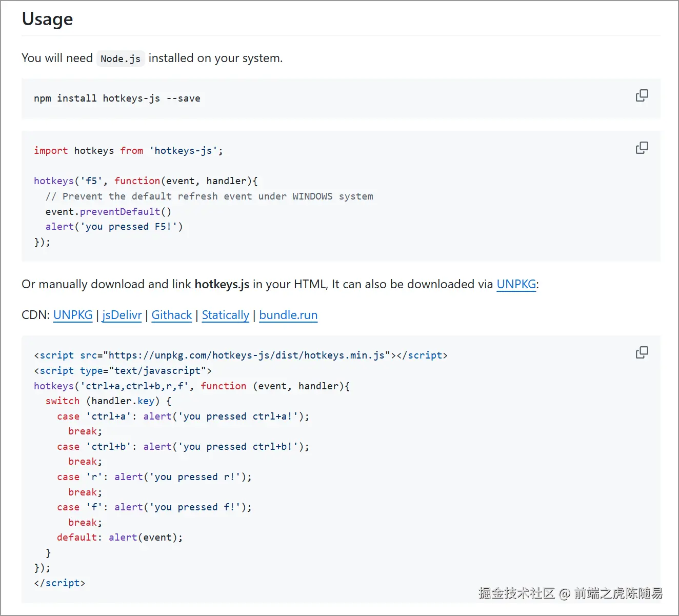Select the Usage heading text
Viewport: 679px width, 616px height.
pyautogui.click(x=47, y=19)
